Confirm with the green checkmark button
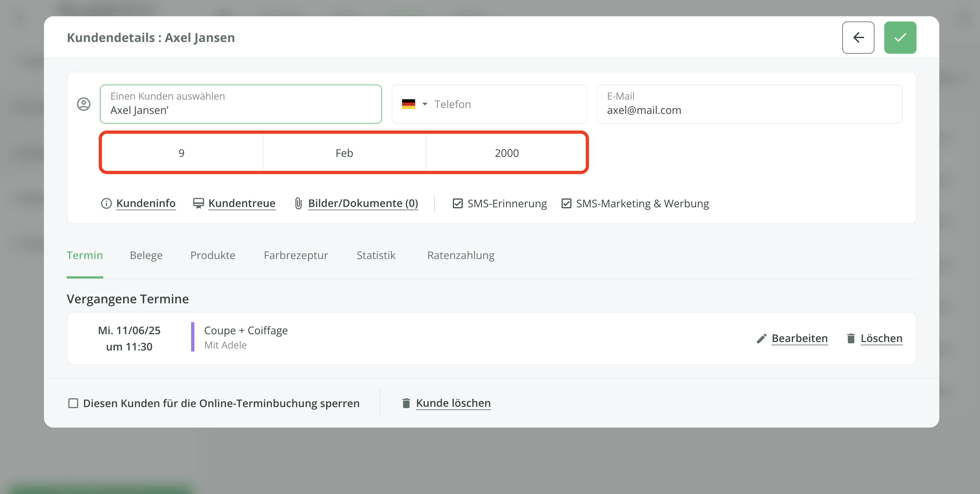 [900, 37]
